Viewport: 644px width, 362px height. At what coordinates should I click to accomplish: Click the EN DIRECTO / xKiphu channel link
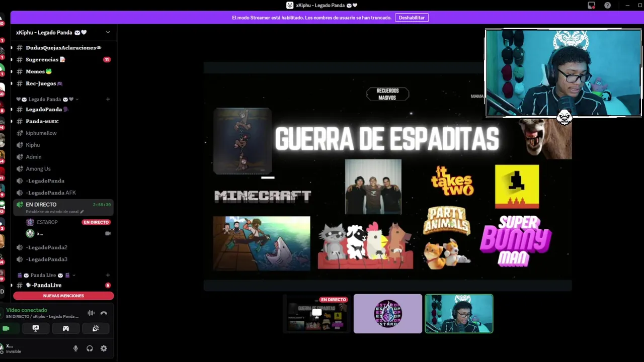click(42, 317)
